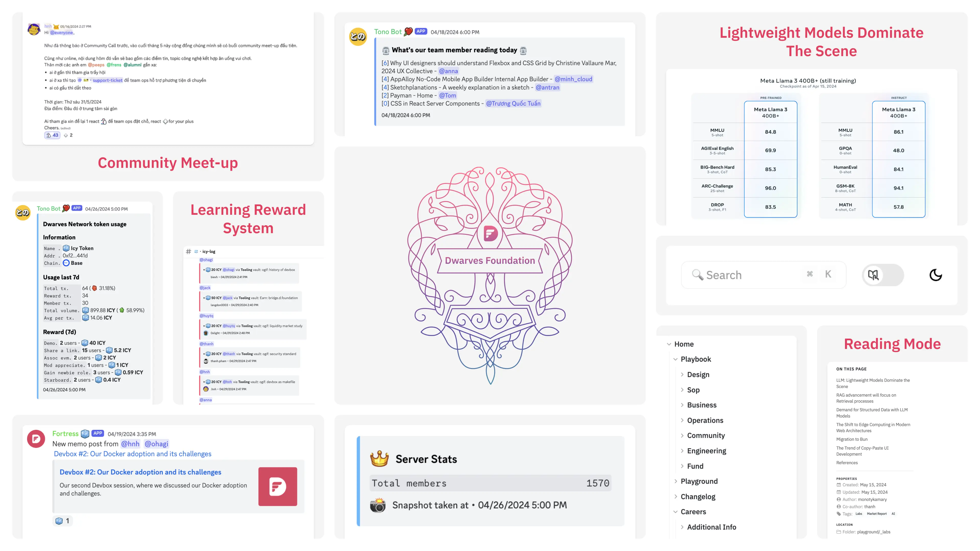The width and height of the screenshot is (980, 551).
Task: Click the @Trương Quốc Tuấn mention
Action: tap(513, 103)
